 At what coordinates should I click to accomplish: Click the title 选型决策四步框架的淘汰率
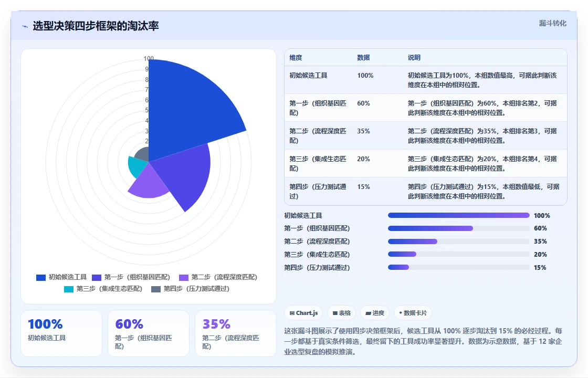tap(96, 26)
